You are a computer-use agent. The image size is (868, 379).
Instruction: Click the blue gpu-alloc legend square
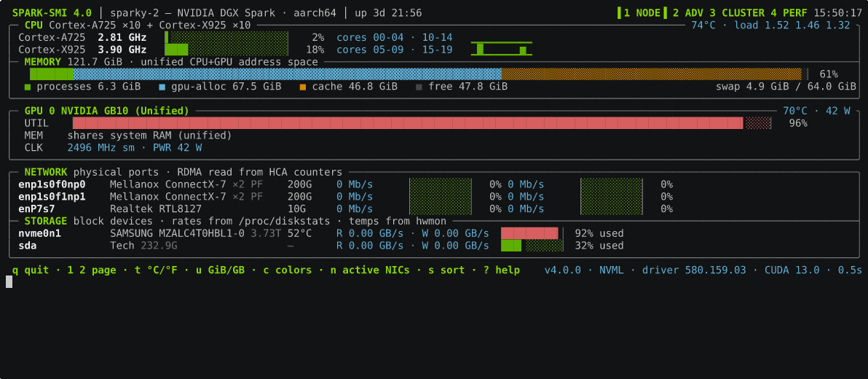tap(162, 87)
